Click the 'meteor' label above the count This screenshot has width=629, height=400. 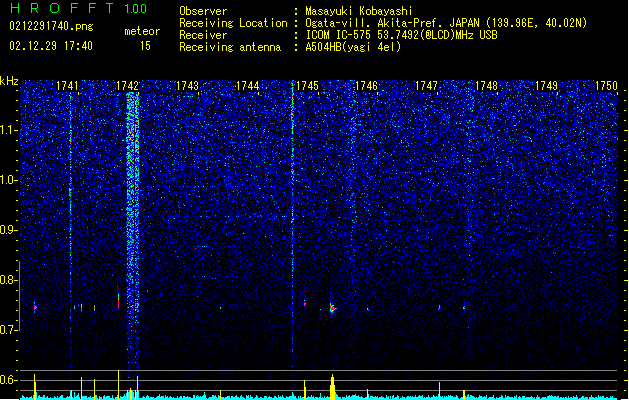click(x=142, y=31)
